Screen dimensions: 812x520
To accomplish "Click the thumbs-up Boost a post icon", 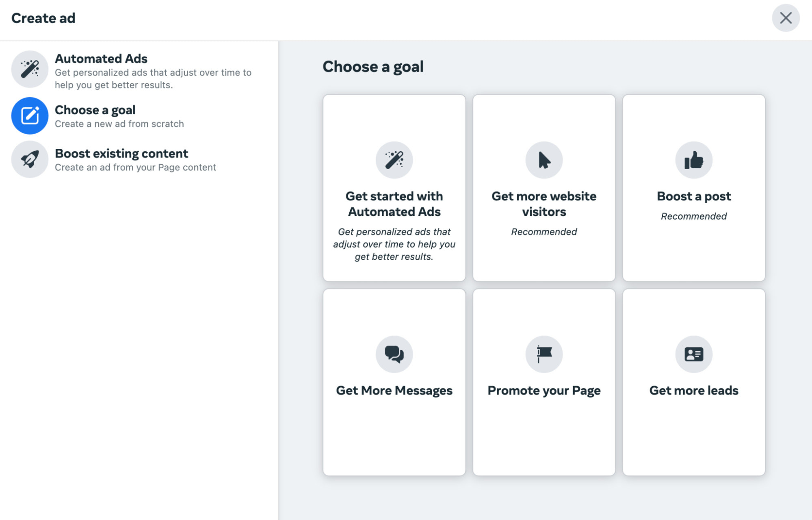I will (x=693, y=160).
